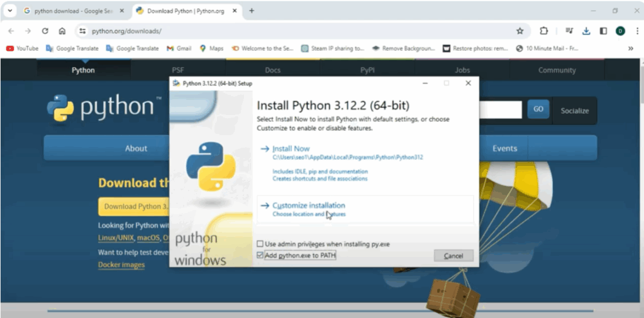Open the Gmail bookmark
The height and width of the screenshot is (318, 644).
pyautogui.click(x=179, y=48)
